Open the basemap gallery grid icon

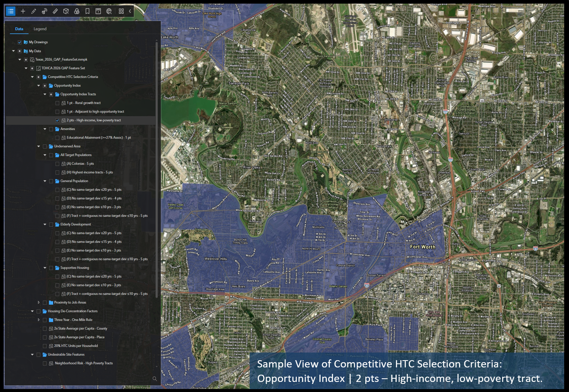click(x=121, y=11)
